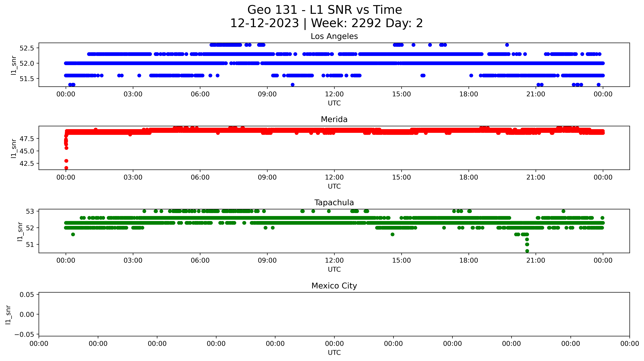Click the l1_snr axis label of Los Angeles plot
The height and width of the screenshot is (361, 644).
pos(14,65)
